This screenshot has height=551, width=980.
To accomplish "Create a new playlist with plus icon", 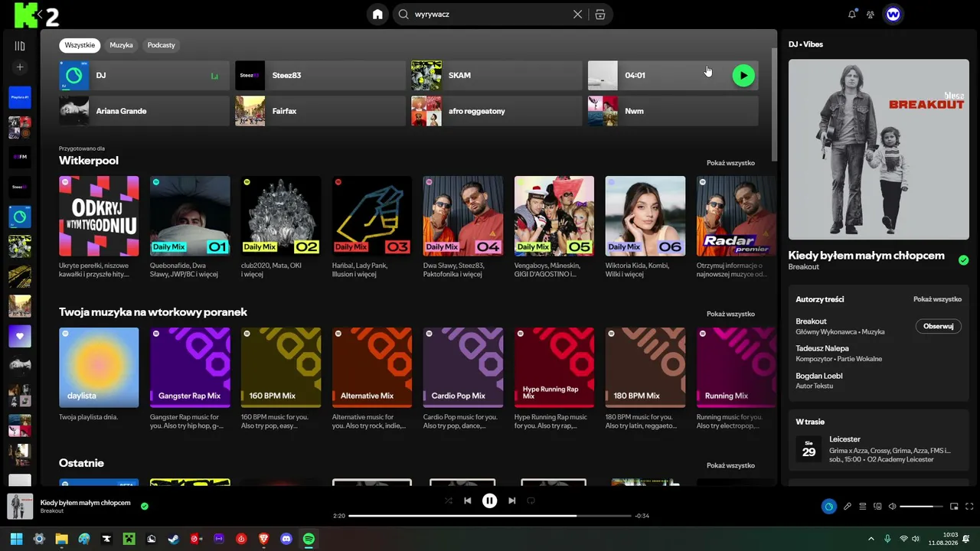I will (20, 67).
